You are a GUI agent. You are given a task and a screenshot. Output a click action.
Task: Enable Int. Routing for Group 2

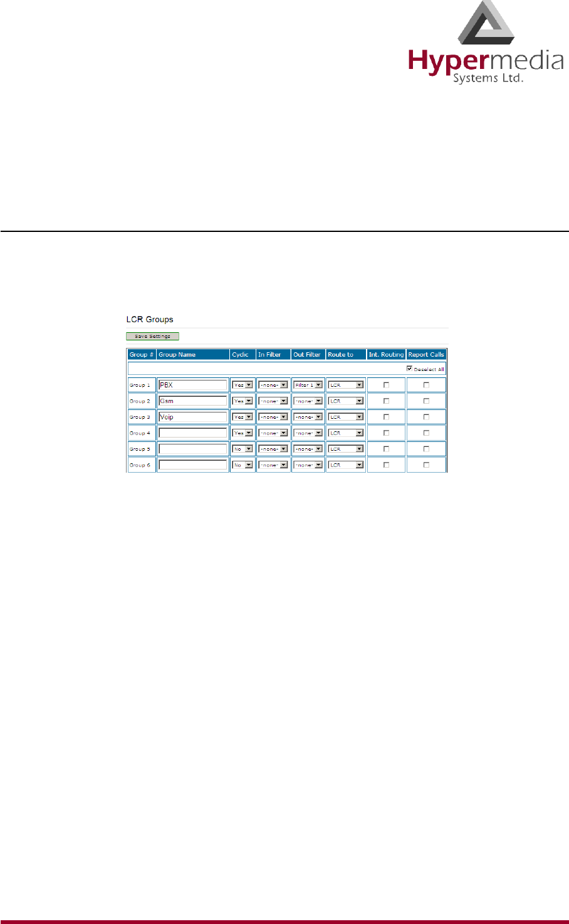pyautogui.click(x=386, y=401)
